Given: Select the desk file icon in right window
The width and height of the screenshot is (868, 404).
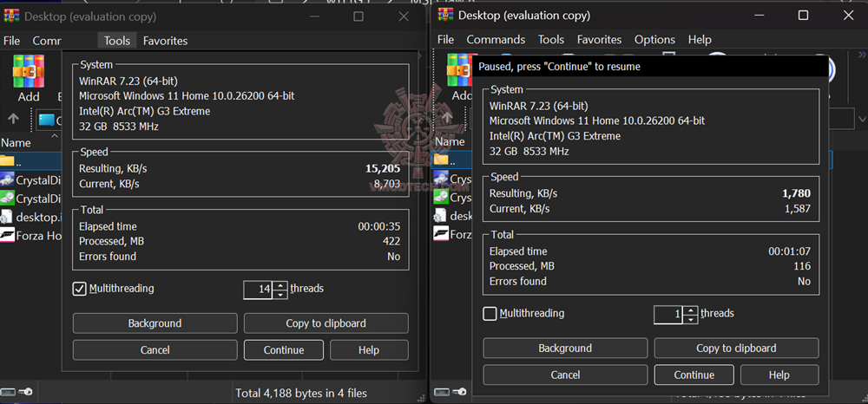Looking at the screenshot, I should coord(441,216).
